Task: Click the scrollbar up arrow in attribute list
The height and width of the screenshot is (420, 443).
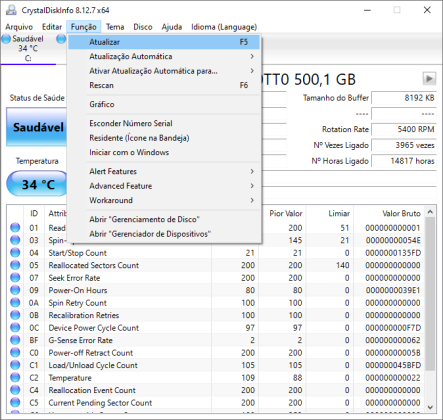Action: tap(430, 212)
